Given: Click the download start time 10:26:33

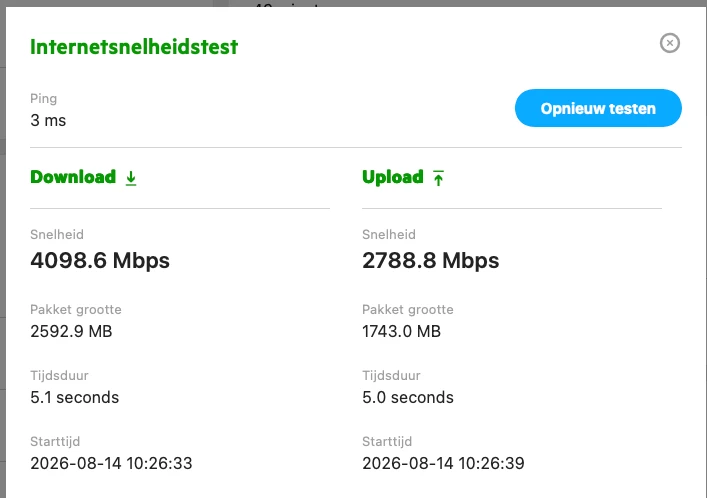Looking at the screenshot, I should (111, 463).
